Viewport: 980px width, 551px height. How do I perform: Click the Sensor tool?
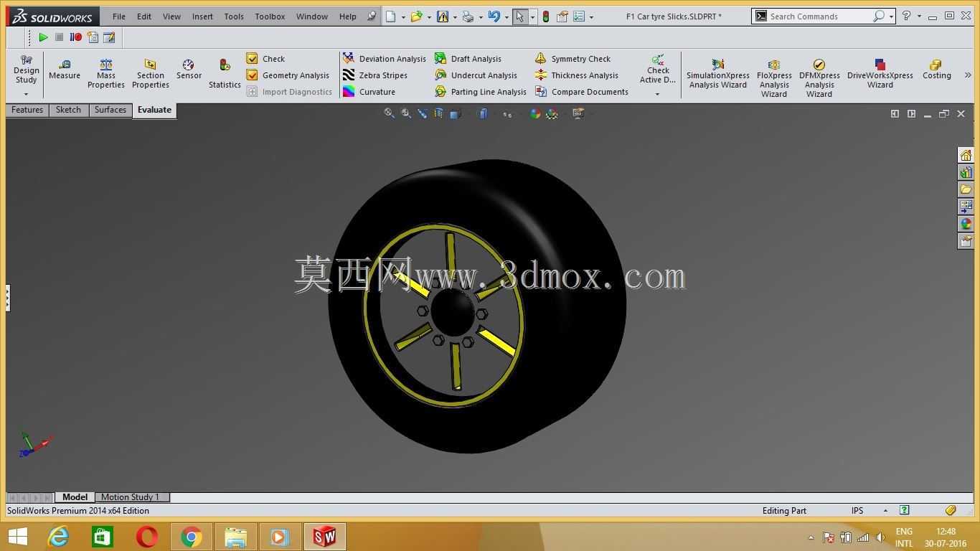click(189, 70)
